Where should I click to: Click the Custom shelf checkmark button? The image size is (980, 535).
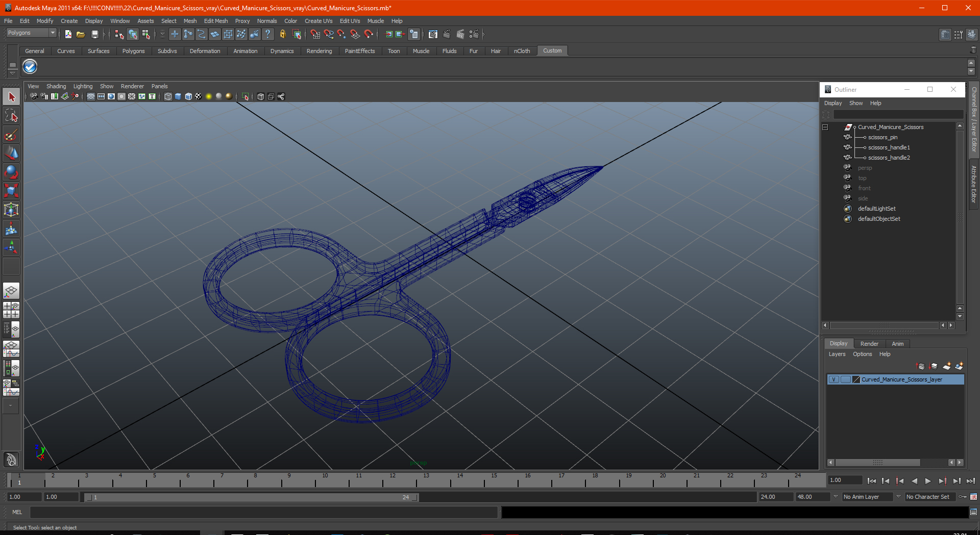tap(30, 67)
